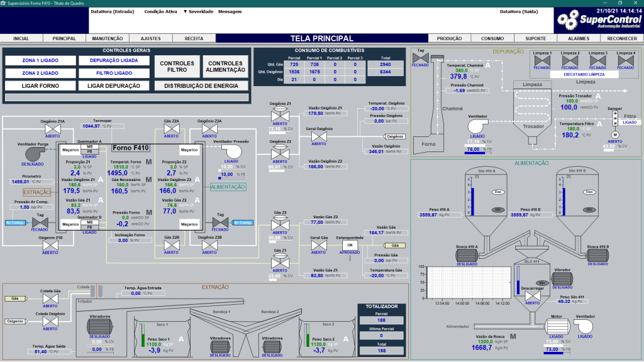This screenshot has height=362, width=644.
Task: Click the RECONHECER button
Action: [x=622, y=38]
